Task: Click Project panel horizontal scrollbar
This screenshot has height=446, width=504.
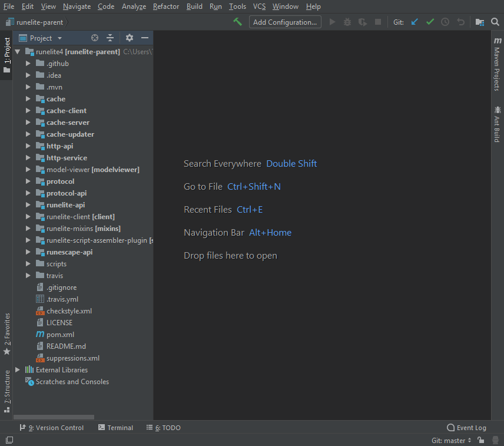Action: pos(54,417)
